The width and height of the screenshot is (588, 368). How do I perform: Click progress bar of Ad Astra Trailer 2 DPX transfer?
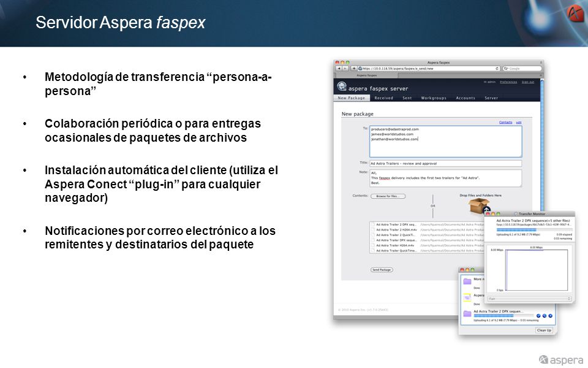pyautogui.click(x=503, y=316)
